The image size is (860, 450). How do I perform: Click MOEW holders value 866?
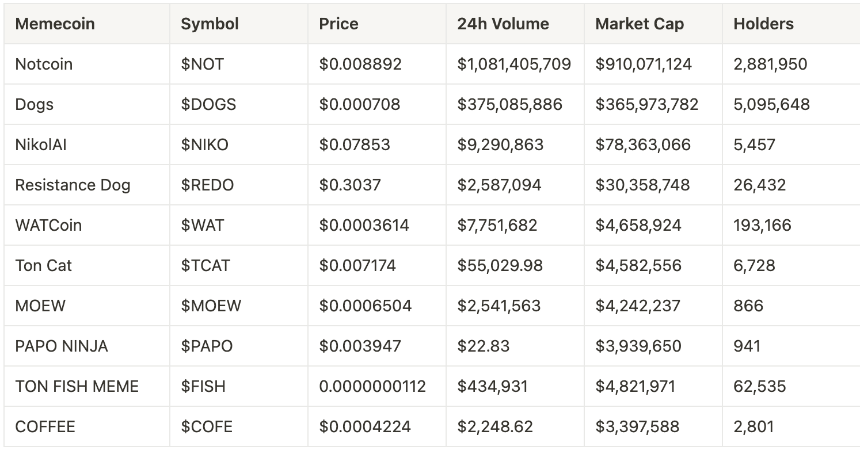pyautogui.click(x=748, y=306)
